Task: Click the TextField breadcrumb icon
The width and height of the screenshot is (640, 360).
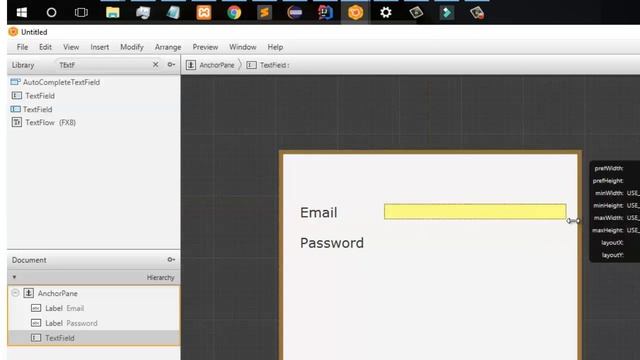Action: click(251, 65)
